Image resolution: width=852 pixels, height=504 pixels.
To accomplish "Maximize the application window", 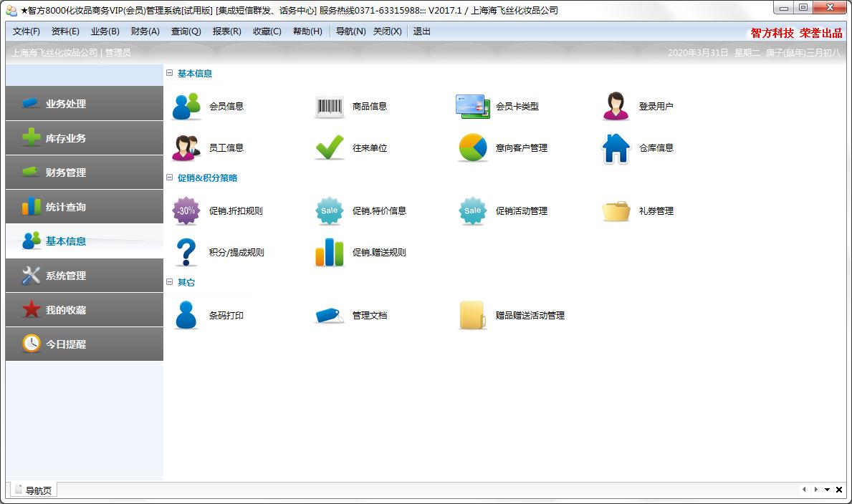I will (x=803, y=8).
